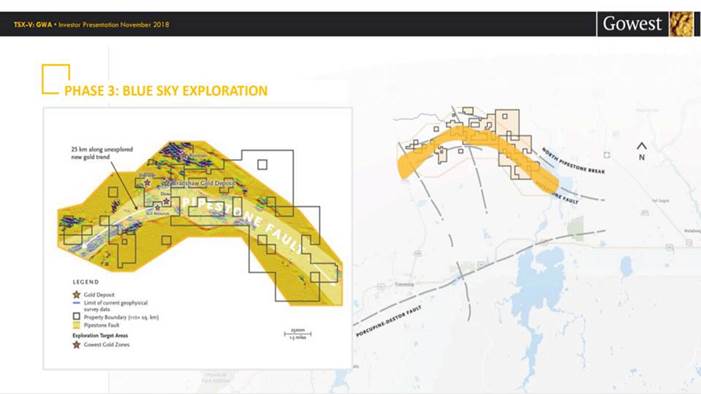Viewport: 701px width, 394px height.
Task: Click the Gowest logo text
Action: (632, 24)
